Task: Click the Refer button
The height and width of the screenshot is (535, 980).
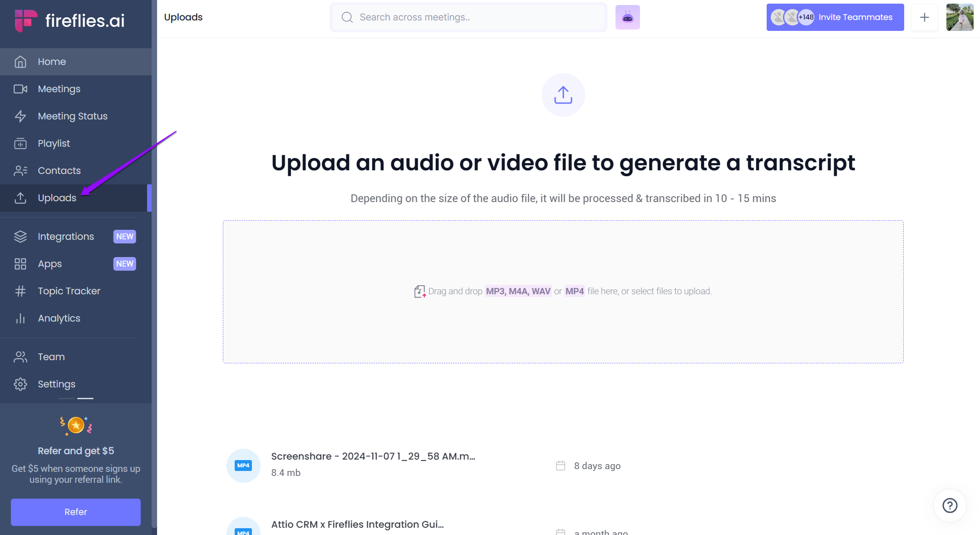Action: point(75,512)
